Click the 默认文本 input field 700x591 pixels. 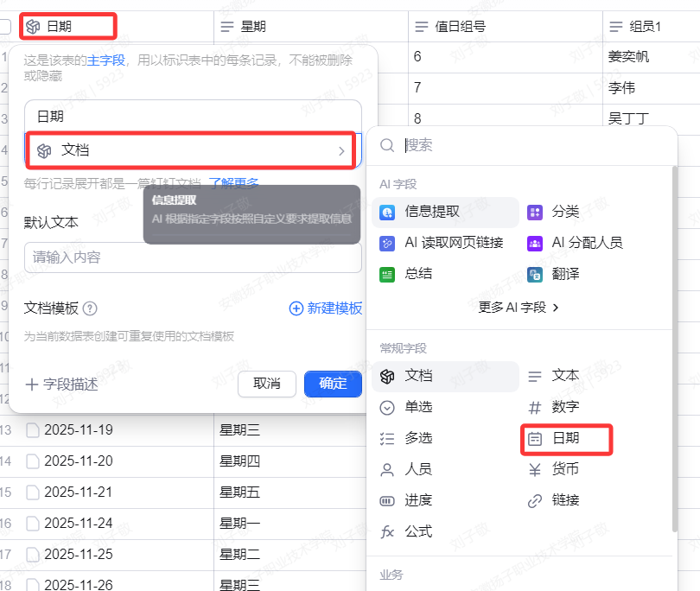(x=193, y=257)
